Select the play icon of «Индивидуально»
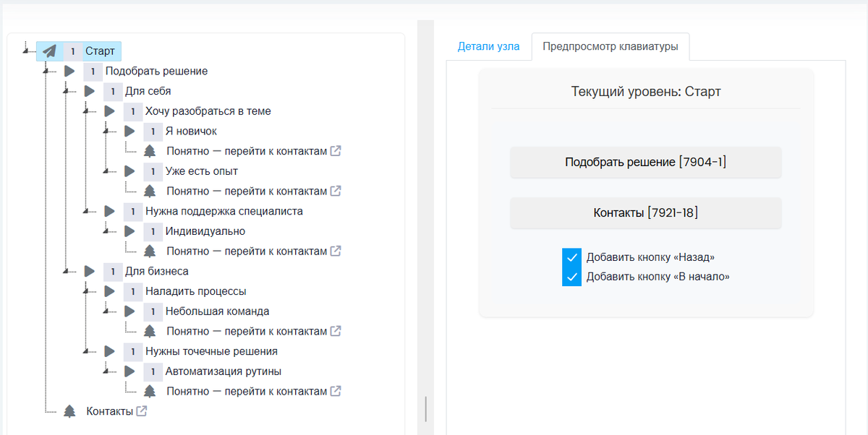The width and height of the screenshot is (868, 435). tap(129, 231)
